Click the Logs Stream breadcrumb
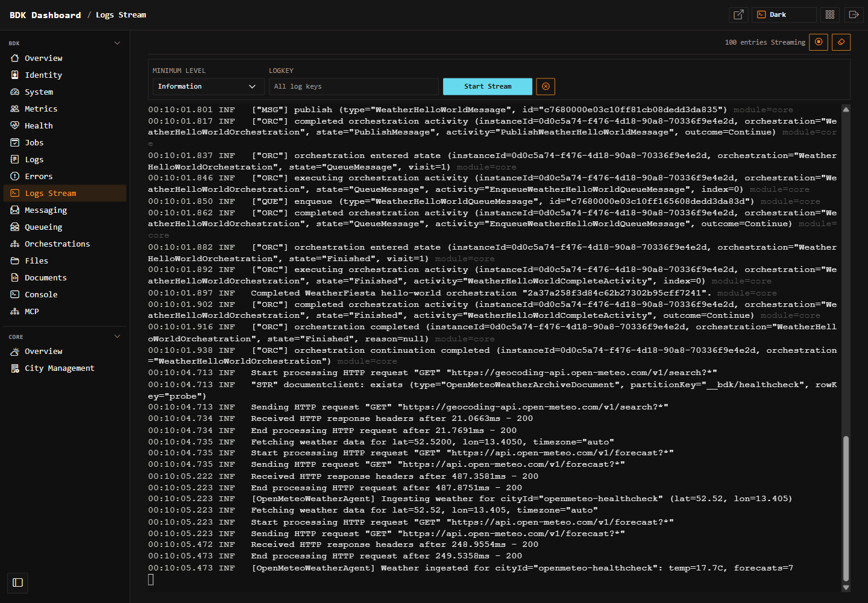 121,14
